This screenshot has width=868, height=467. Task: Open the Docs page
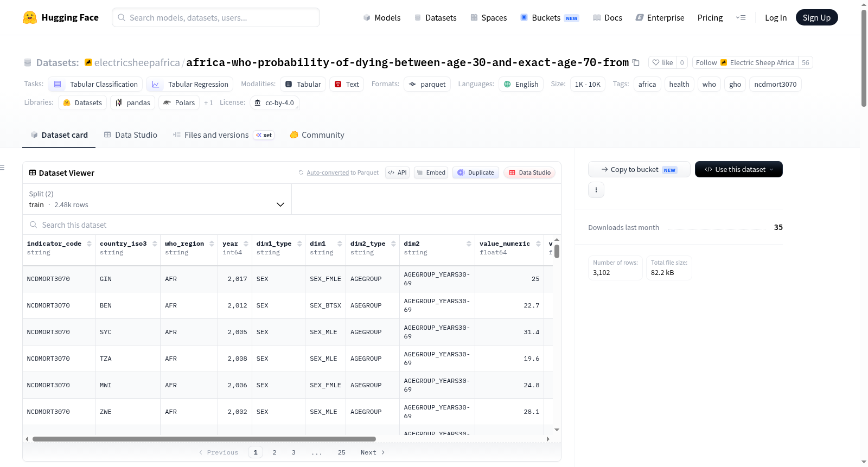pos(608,18)
